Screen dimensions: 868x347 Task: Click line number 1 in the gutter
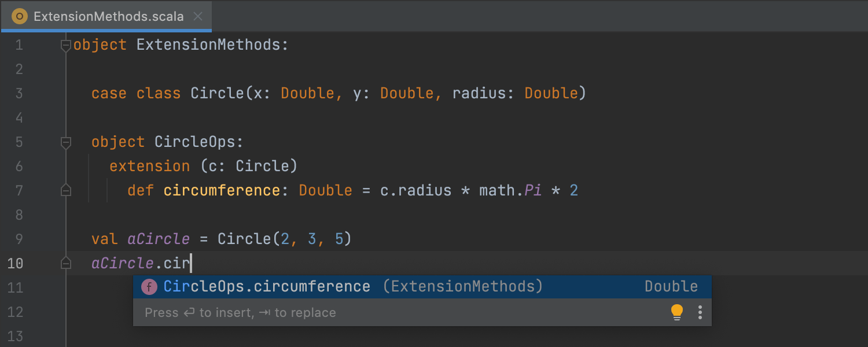point(19,45)
